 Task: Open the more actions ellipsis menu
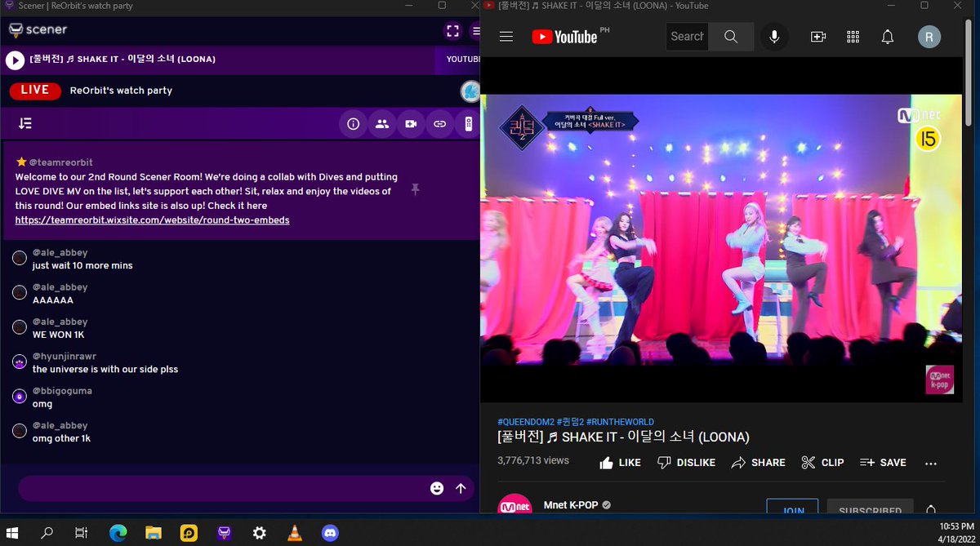click(x=930, y=463)
